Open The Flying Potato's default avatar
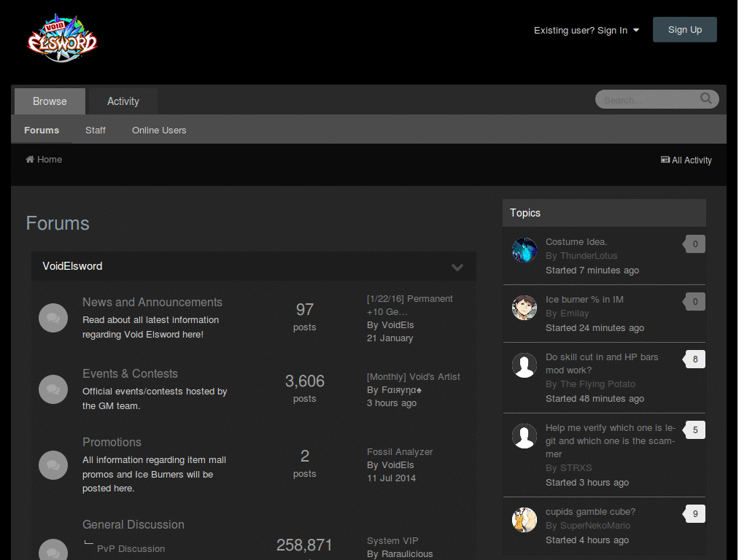Viewport: 747px width, 560px height. click(x=525, y=365)
